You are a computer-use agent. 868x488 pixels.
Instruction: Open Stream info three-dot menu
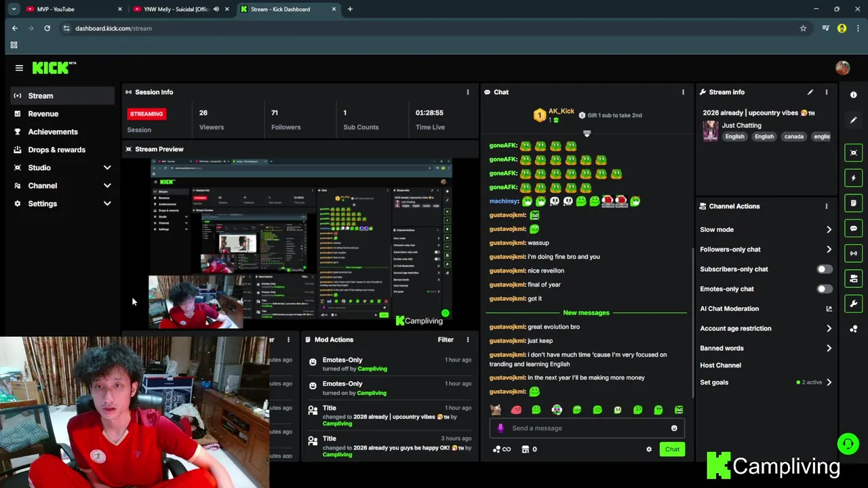coord(826,92)
